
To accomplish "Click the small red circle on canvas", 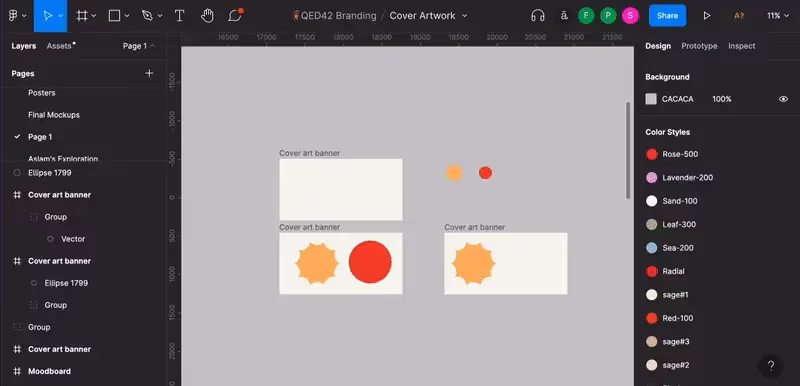I will (485, 173).
